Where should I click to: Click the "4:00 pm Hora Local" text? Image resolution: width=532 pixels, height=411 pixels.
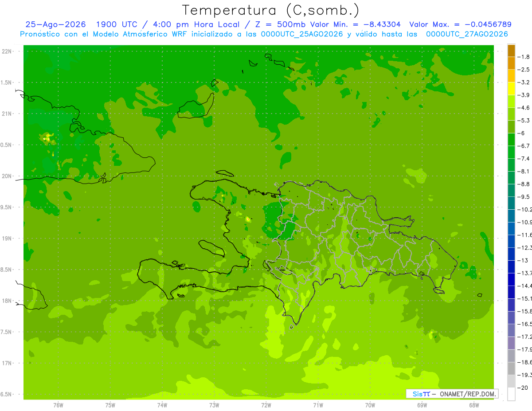pyautogui.click(x=196, y=24)
